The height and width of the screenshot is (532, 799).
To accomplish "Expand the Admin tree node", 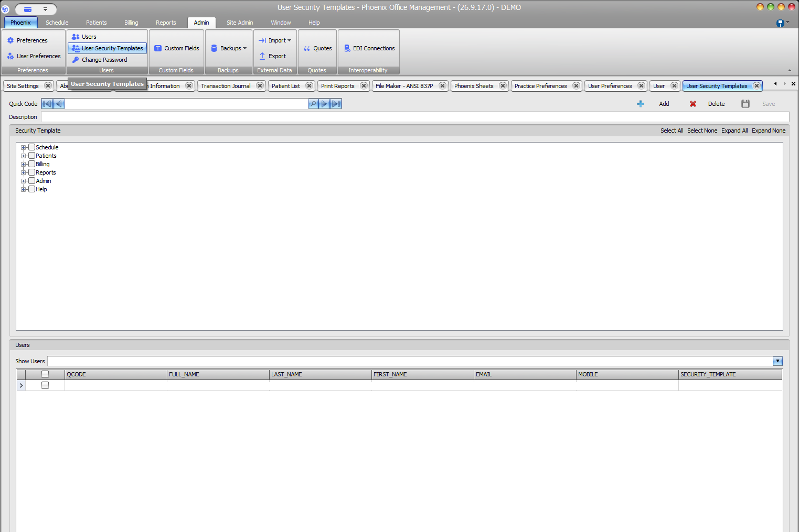I will (23, 181).
